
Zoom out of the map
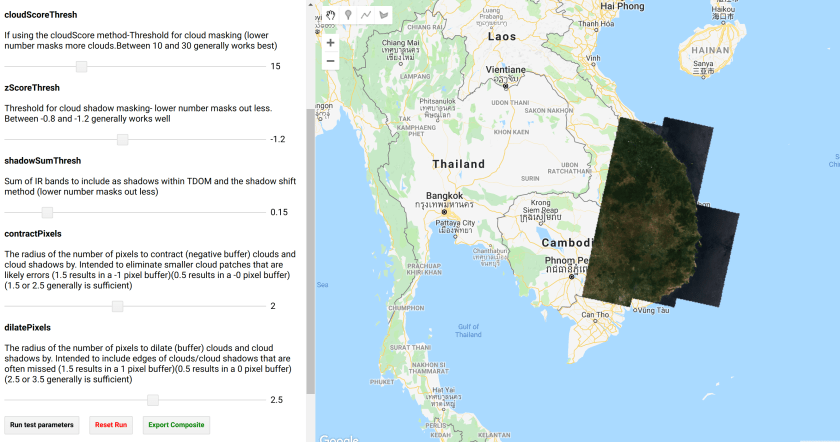331,61
